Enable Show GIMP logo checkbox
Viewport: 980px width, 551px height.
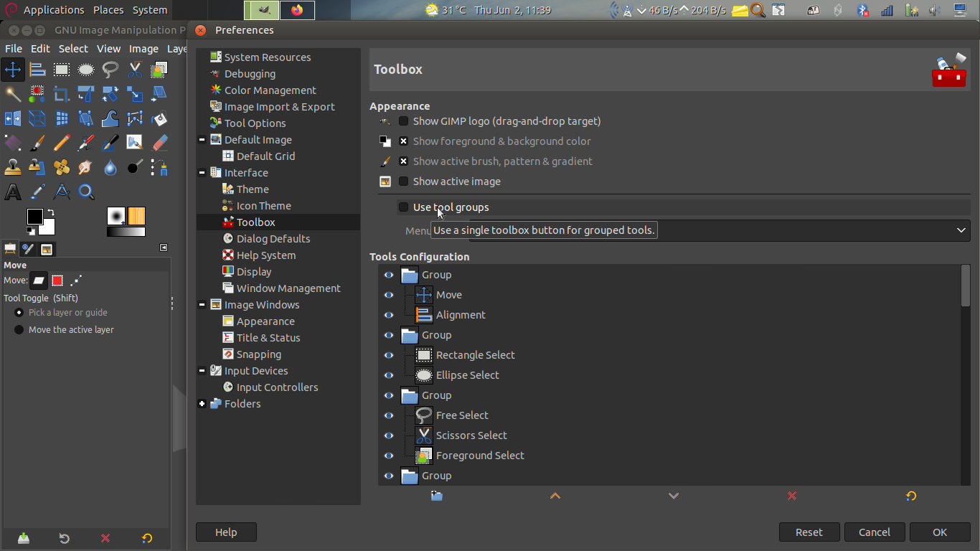[404, 121]
